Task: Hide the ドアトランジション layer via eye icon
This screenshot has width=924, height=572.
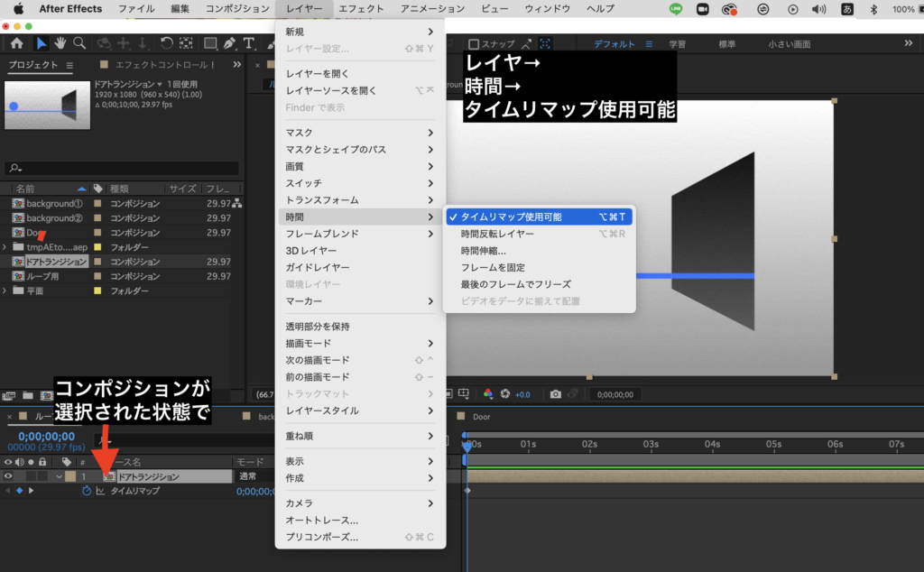Action: pos(8,476)
